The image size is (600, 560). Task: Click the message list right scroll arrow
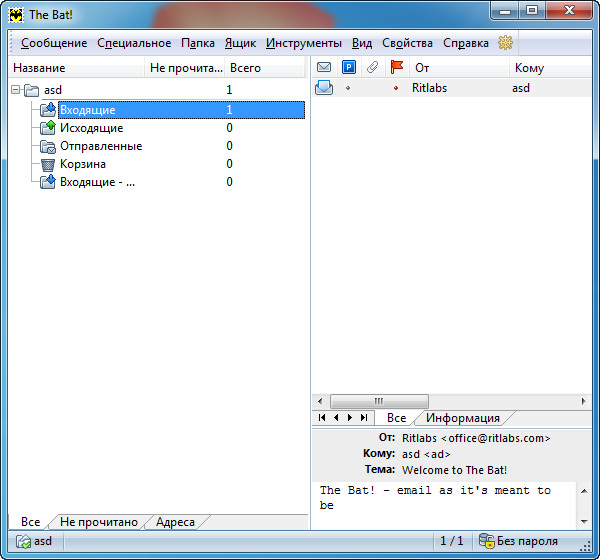tap(584, 401)
